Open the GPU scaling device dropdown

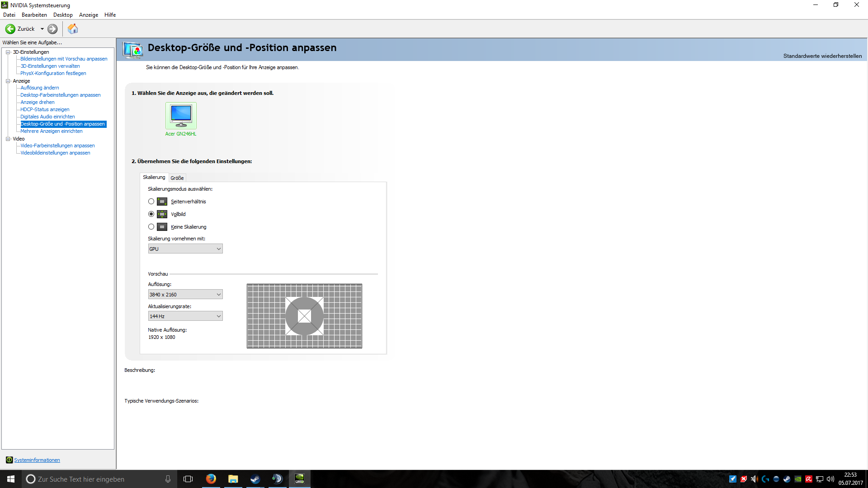(185, 249)
